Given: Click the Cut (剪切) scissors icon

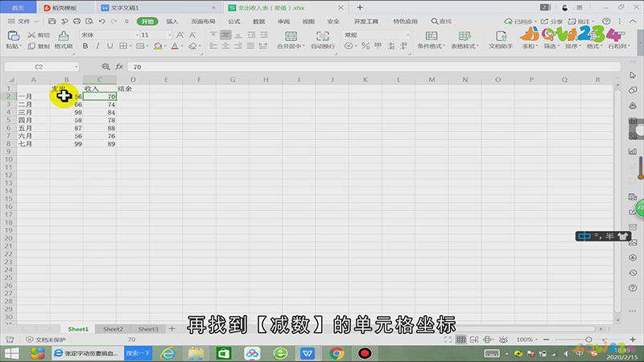Looking at the screenshot, I should pyautogui.click(x=31, y=35).
